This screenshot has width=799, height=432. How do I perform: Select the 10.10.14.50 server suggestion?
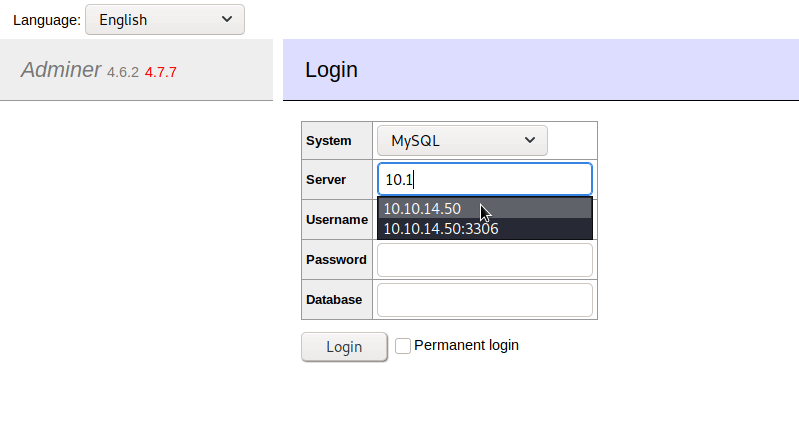[x=423, y=209]
